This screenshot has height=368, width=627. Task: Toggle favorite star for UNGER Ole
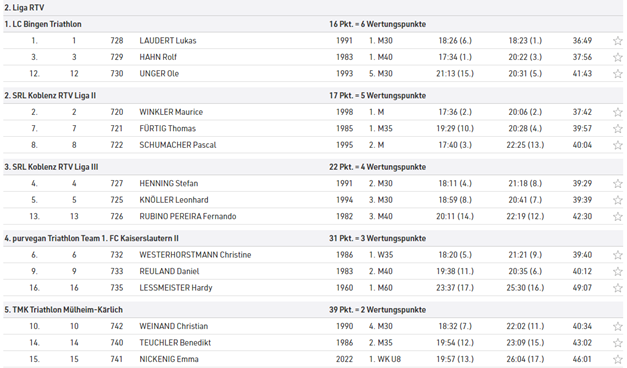point(617,74)
